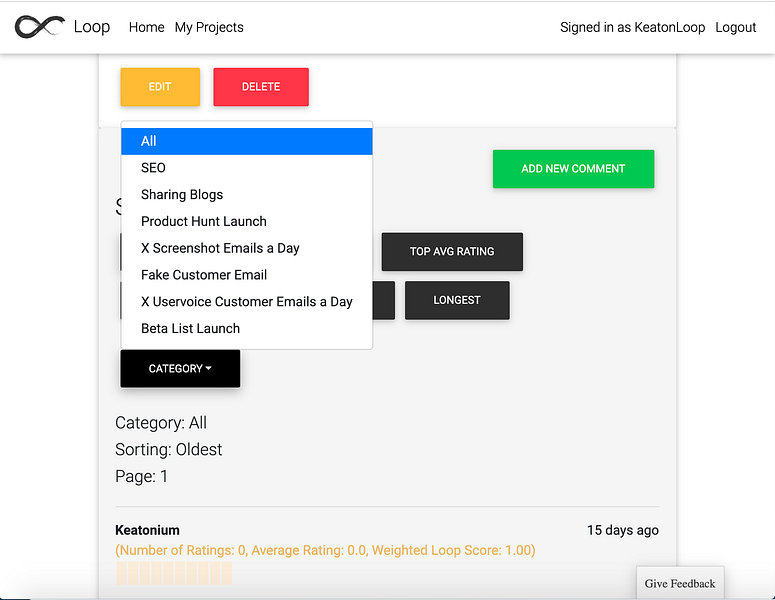
Task: Sort comments by Longest
Action: [x=457, y=300]
